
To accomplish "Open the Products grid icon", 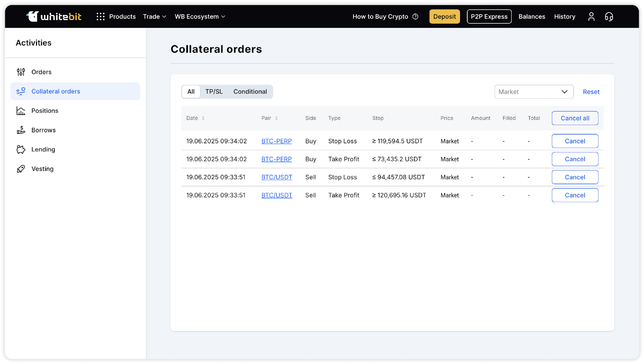I will [x=101, y=16].
